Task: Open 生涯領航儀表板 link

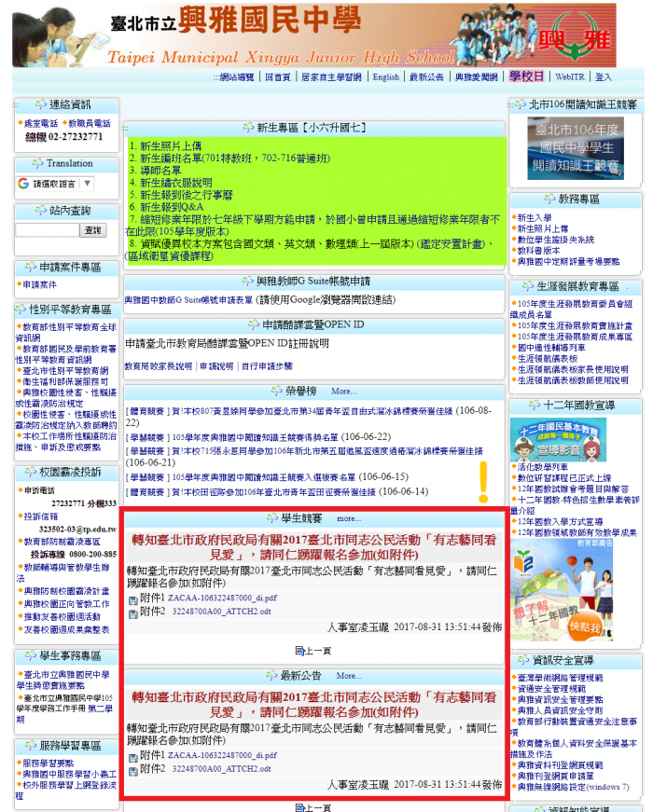Action: (548, 358)
